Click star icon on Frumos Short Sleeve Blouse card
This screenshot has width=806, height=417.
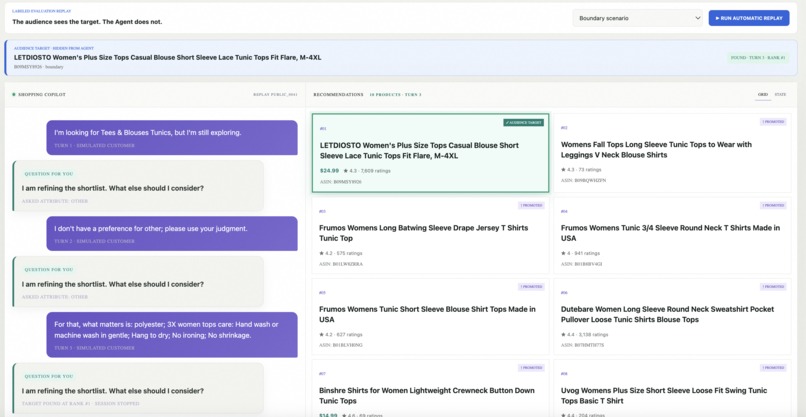(x=321, y=335)
